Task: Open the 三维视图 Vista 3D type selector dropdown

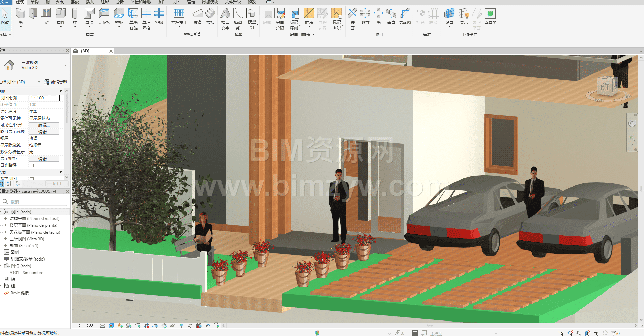Action: [65, 65]
